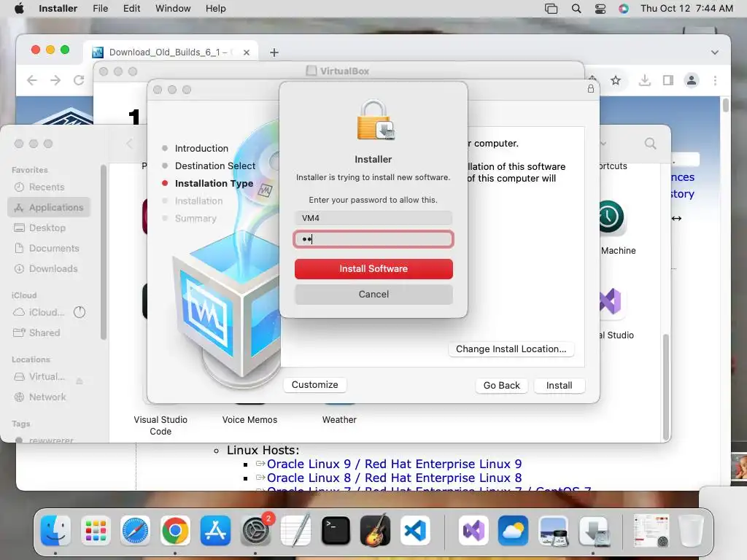Open Finder from the Dock

pyautogui.click(x=55, y=530)
